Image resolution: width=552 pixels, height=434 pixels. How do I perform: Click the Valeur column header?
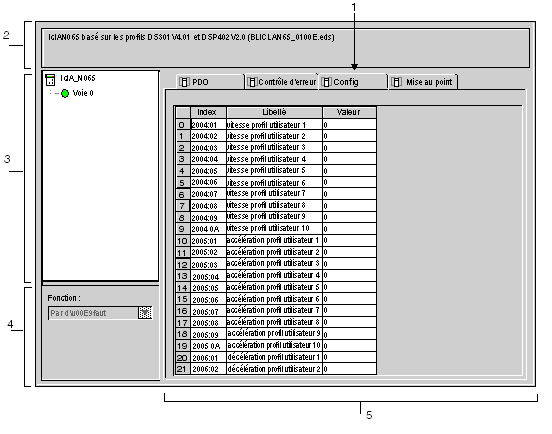349,112
